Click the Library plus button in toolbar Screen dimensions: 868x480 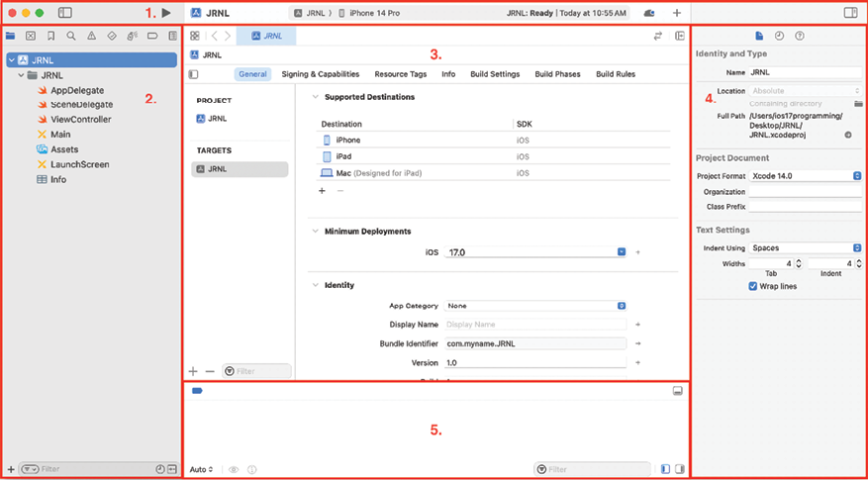click(676, 13)
